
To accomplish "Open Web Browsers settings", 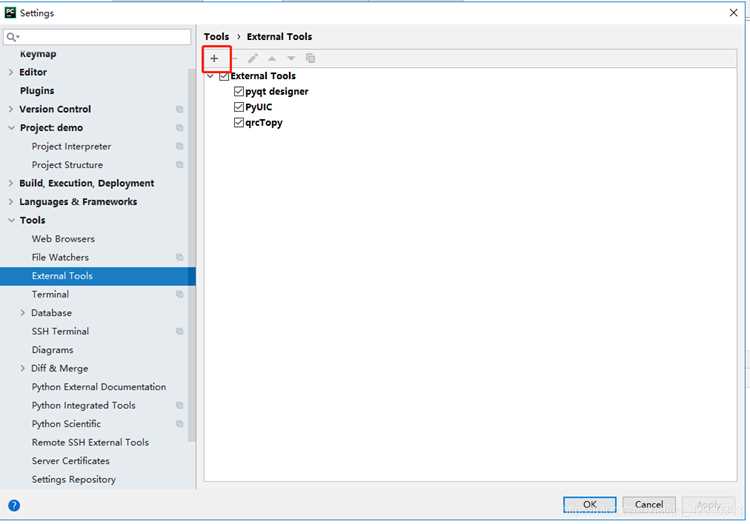I will [x=63, y=239].
